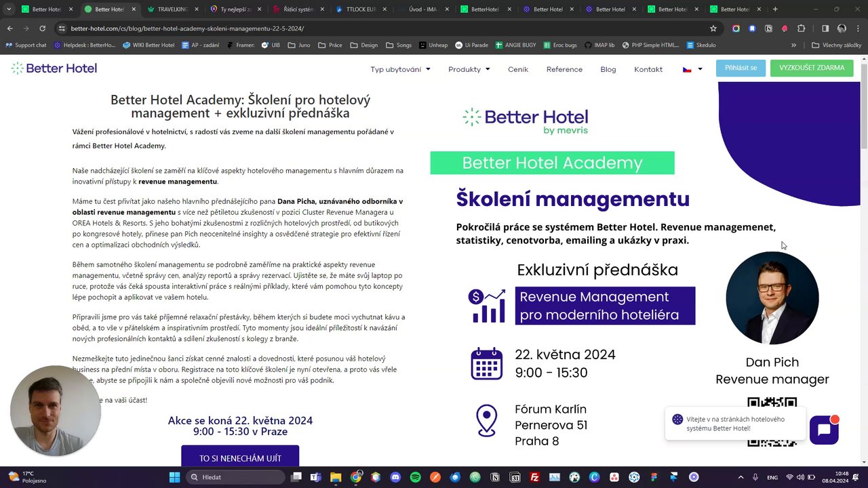The height and width of the screenshot is (488, 868).
Task: Open the Juno bookmarks folder
Action: pyautogui.click(x=299, y=45)
